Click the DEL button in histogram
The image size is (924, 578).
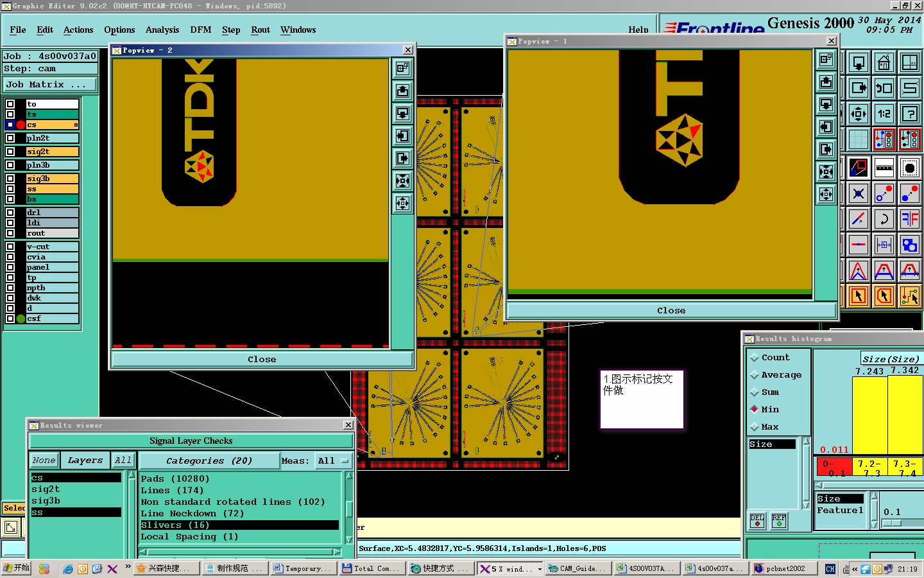coord(757,520)
